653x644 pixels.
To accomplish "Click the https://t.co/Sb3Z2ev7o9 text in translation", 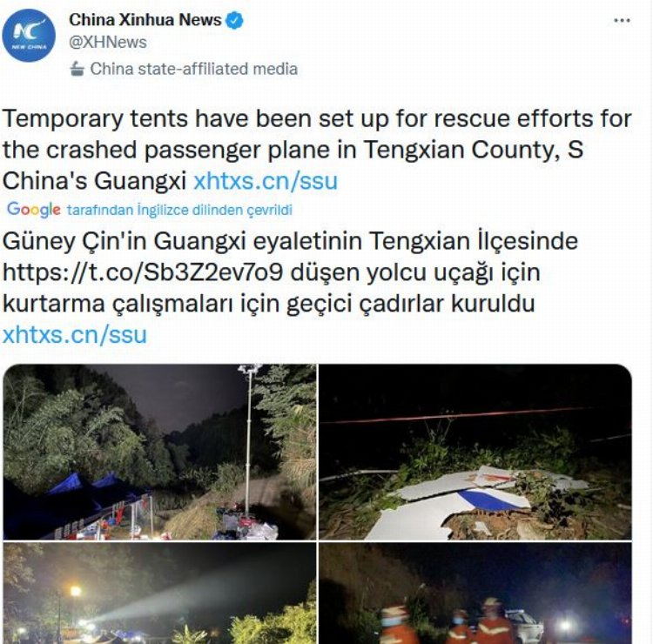I will [x=143, y=272].
